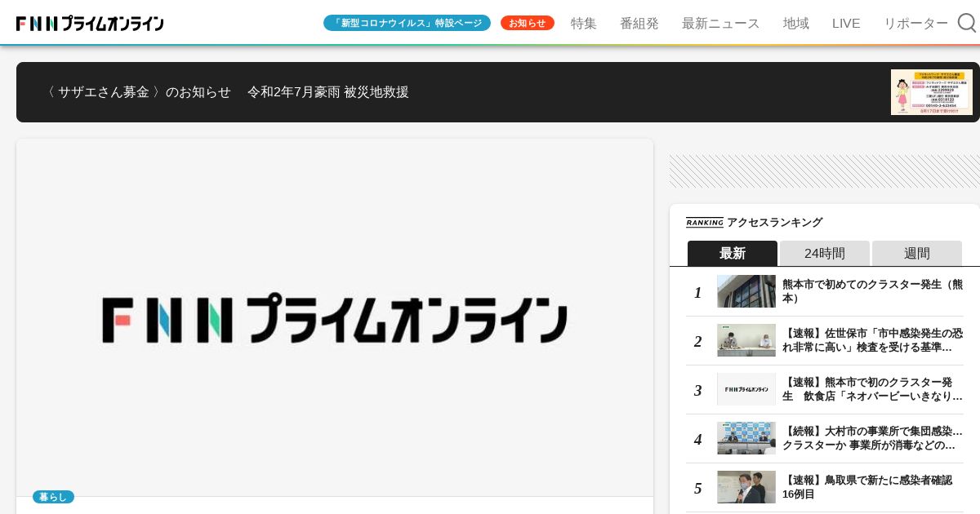Open the search magnifier icon
The height and width of the screenshot is (514, 980).
[967, 23]
